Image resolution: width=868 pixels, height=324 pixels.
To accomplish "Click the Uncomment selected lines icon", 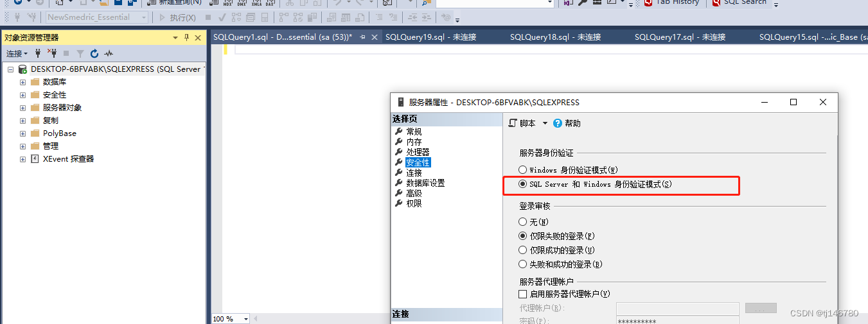I will coord(393,17).
